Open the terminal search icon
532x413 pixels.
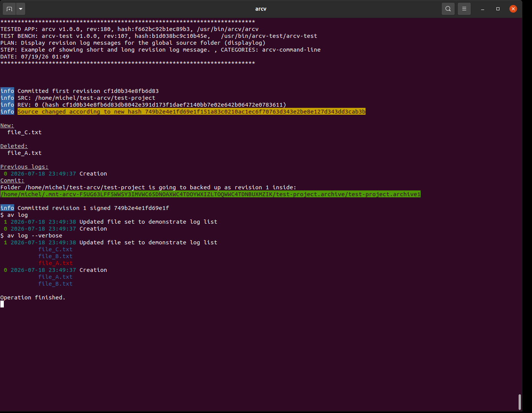(x=448, y=8)
